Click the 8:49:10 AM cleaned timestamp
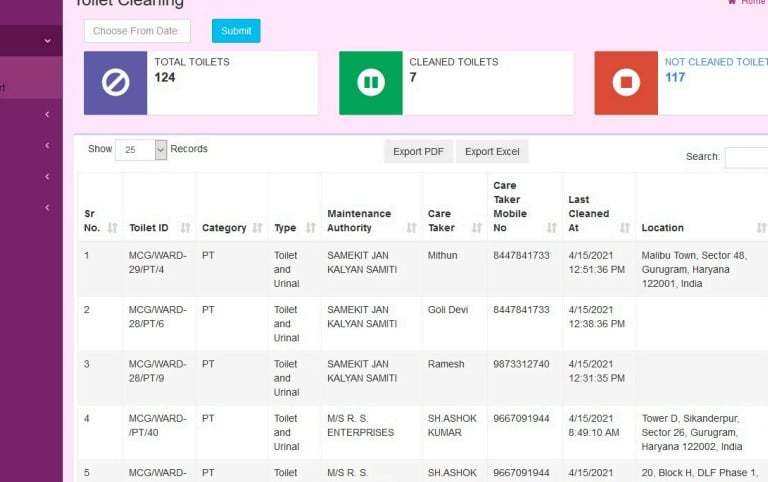This screenshot has width=768, height=482. point(594,433)
